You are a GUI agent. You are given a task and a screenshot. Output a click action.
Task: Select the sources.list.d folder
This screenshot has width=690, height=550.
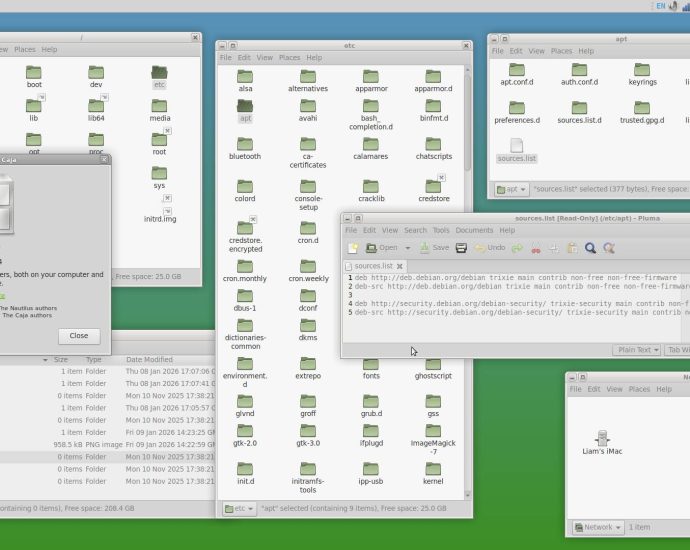579,112
